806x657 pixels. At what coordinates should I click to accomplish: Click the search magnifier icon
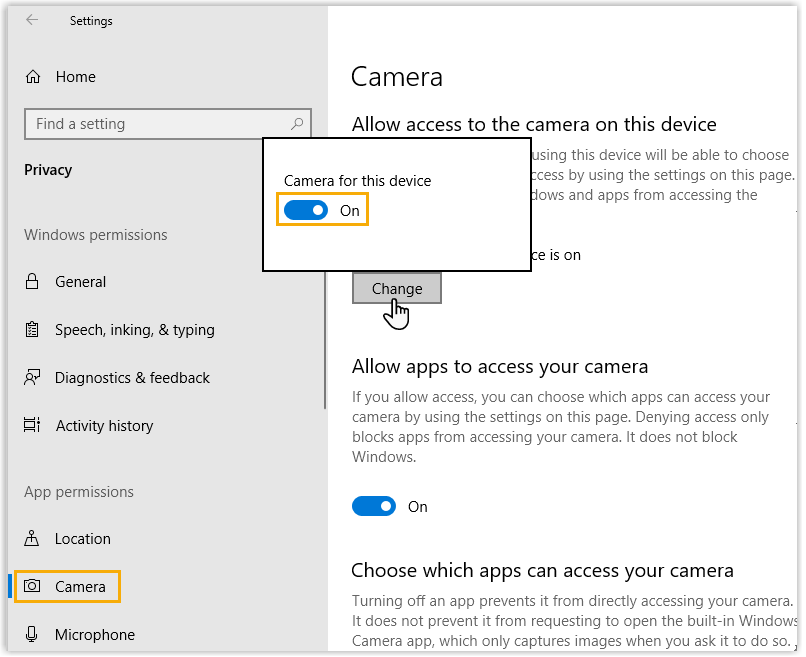click(297, 124)
